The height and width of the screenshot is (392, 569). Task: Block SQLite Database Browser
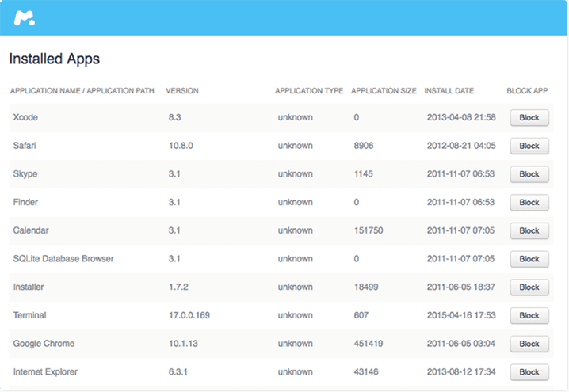[529, 259]
